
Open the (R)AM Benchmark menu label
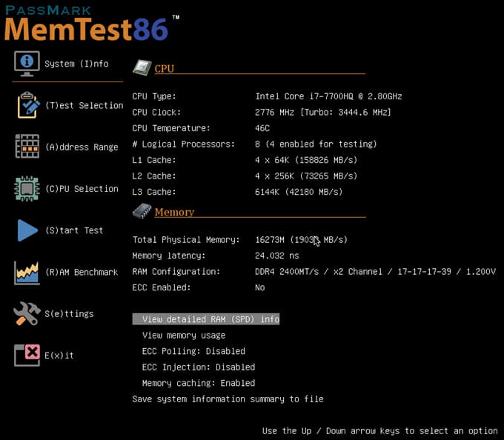click(x=82, y=272)
